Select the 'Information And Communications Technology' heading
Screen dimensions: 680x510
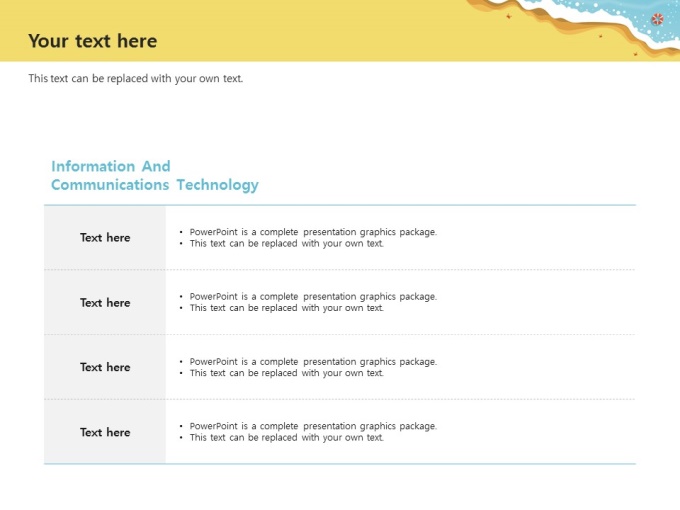(155, 175)
